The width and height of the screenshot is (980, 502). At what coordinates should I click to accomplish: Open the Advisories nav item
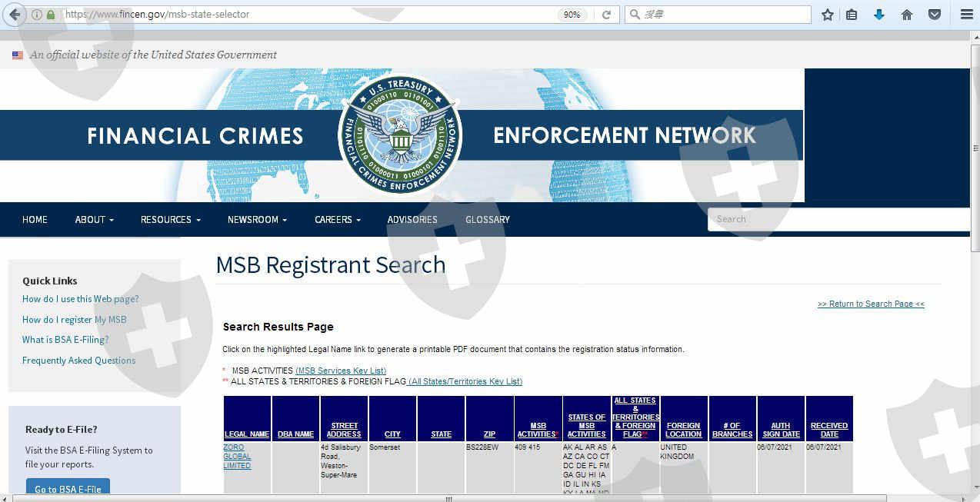click(x=412, y=220)
